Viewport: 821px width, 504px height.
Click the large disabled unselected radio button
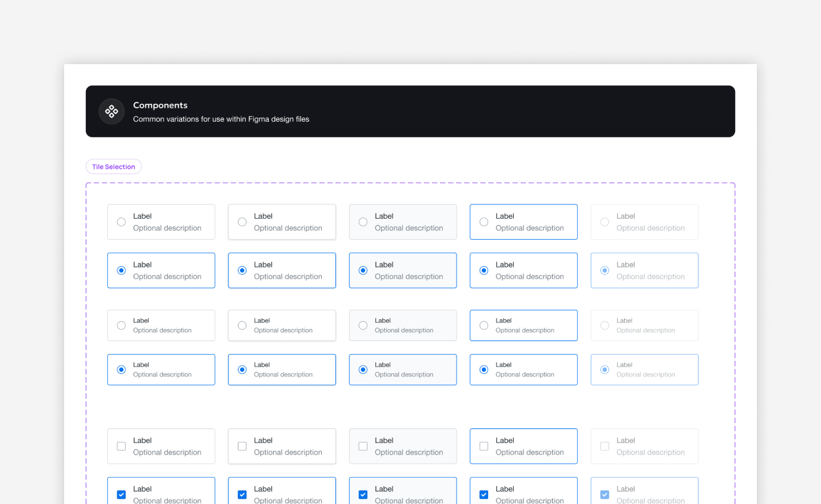tap(604, 222)
